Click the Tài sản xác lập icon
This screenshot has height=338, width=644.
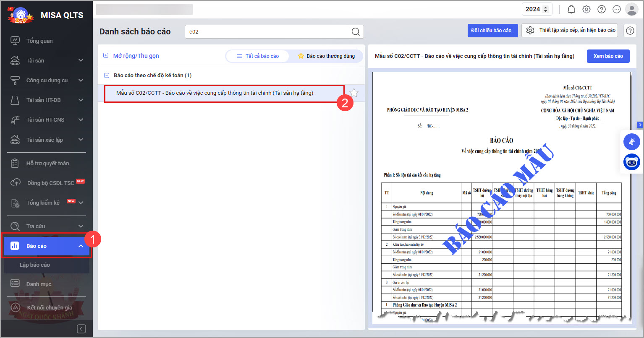[x=15, y=140]
